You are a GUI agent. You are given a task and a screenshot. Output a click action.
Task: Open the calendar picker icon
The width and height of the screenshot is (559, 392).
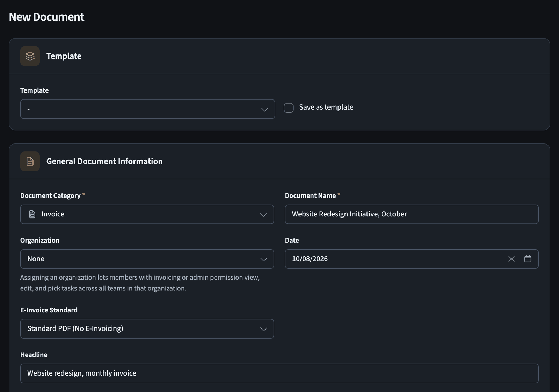tap(528, 259)
